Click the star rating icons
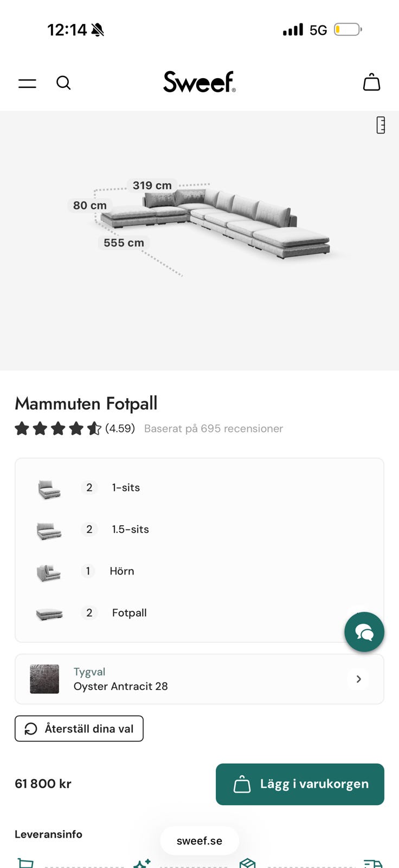 (x=57, y=429)
